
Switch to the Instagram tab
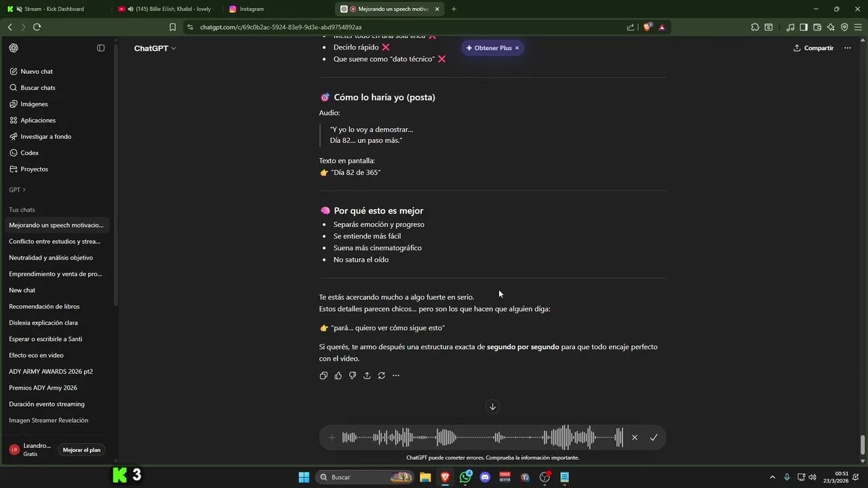coord(278,9)
